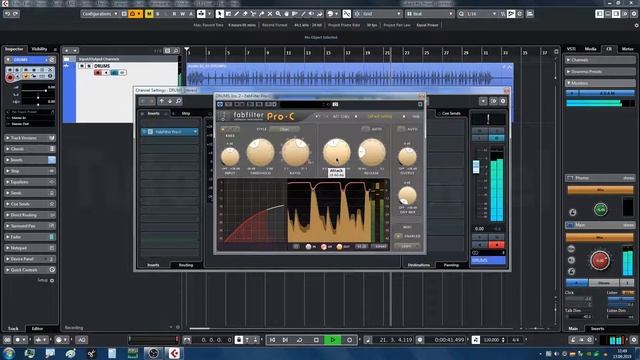The height and width of the screenshot is (360, 640).
Task: Click the Help button in Pro-C
Action: coord(416,116)
